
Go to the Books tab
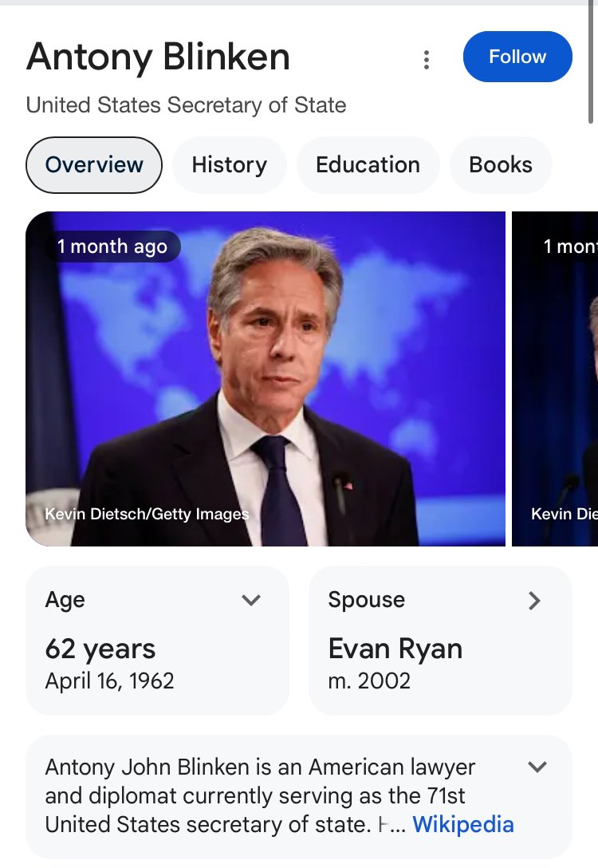pyautogui.click(x=500, y=165)
